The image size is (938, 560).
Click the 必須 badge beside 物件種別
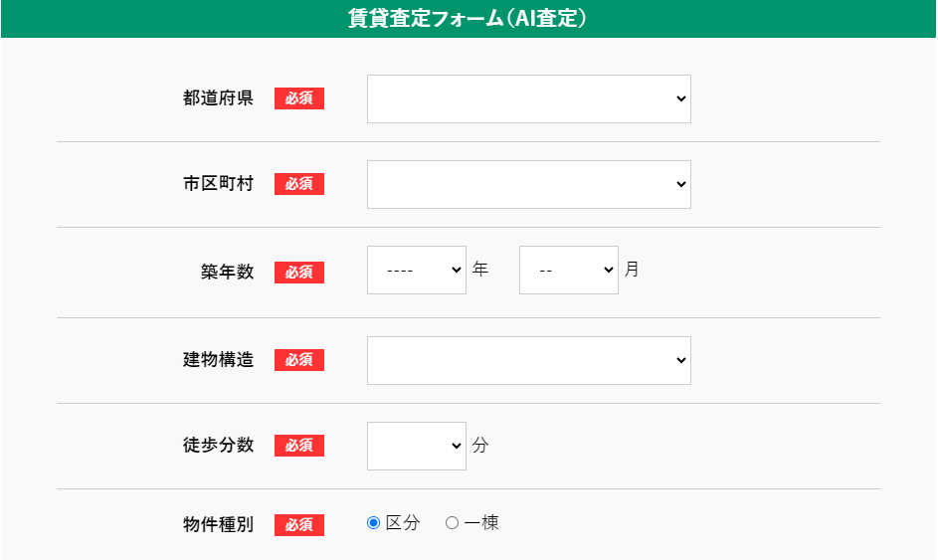[299, 525]
